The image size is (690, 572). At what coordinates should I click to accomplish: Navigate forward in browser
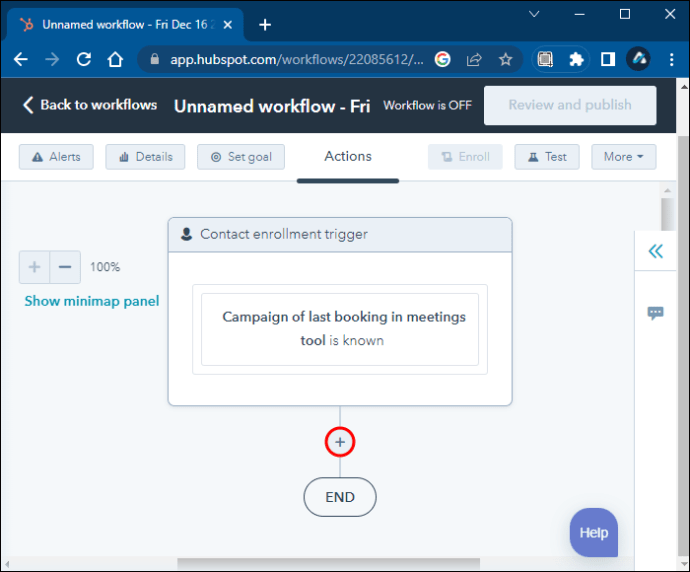point(52,59)
